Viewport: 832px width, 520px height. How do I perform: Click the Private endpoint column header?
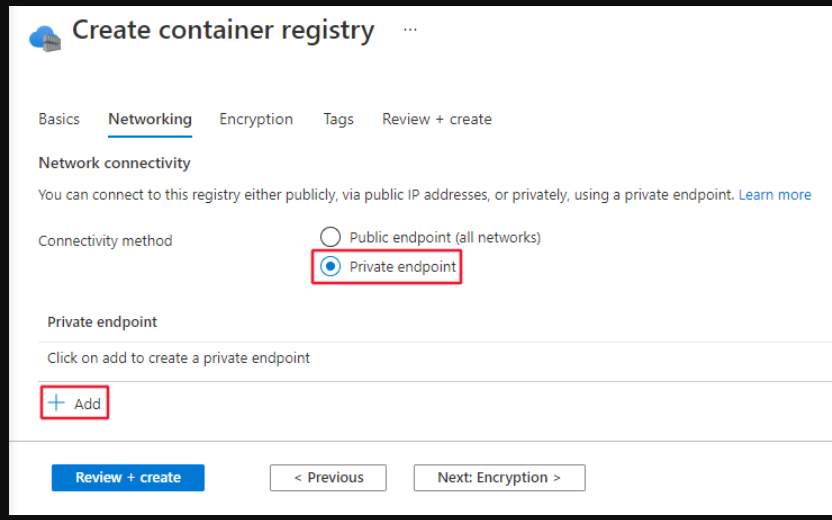tap(102, 322)
